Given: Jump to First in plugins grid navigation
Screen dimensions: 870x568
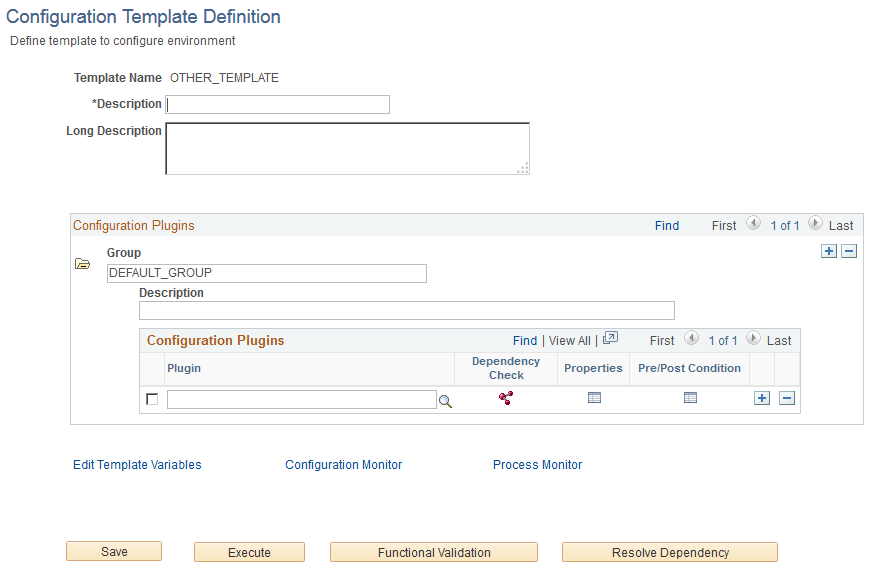Looking at the screenshot, I should tap(662, 341).
